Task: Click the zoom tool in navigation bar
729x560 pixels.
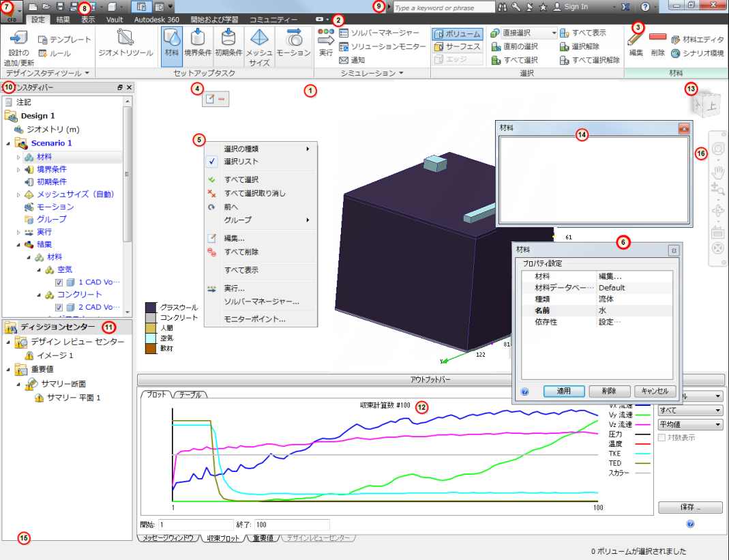Action: [718, 189]
